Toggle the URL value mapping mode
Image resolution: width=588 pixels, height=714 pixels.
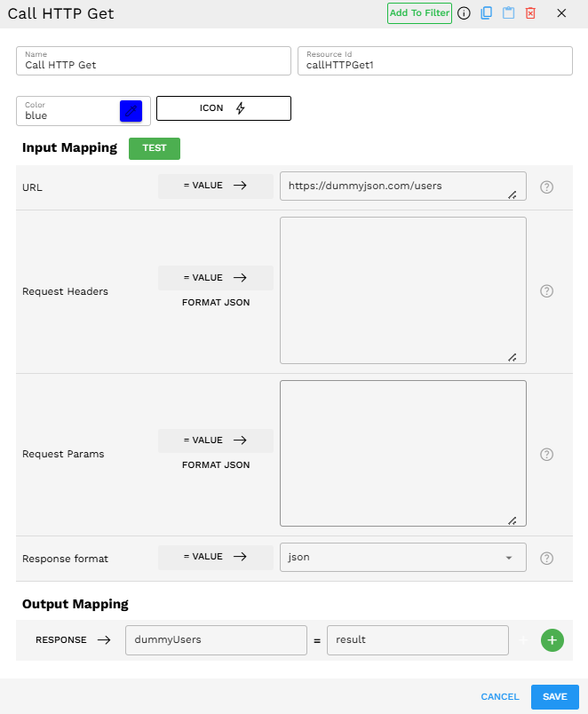216,186
